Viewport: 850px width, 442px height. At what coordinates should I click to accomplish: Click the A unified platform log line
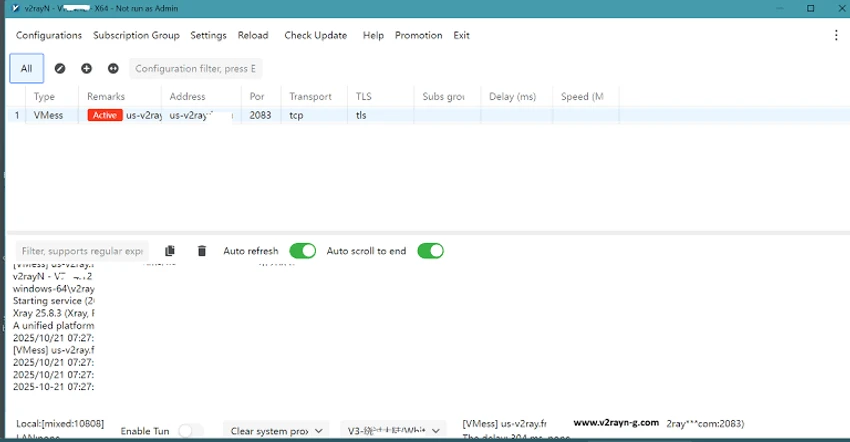(x=54, y=325)
